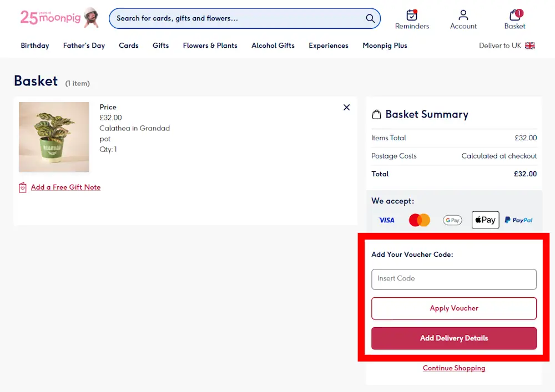Select the Apple Pay payment icon
Screen dimensions: 555x392
485,220
